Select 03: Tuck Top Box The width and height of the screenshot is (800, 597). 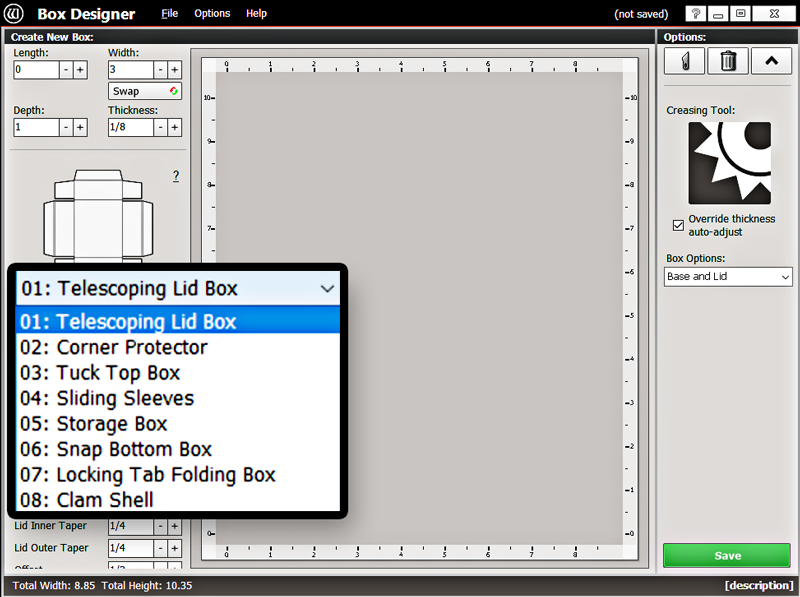[x=178, y=372]
